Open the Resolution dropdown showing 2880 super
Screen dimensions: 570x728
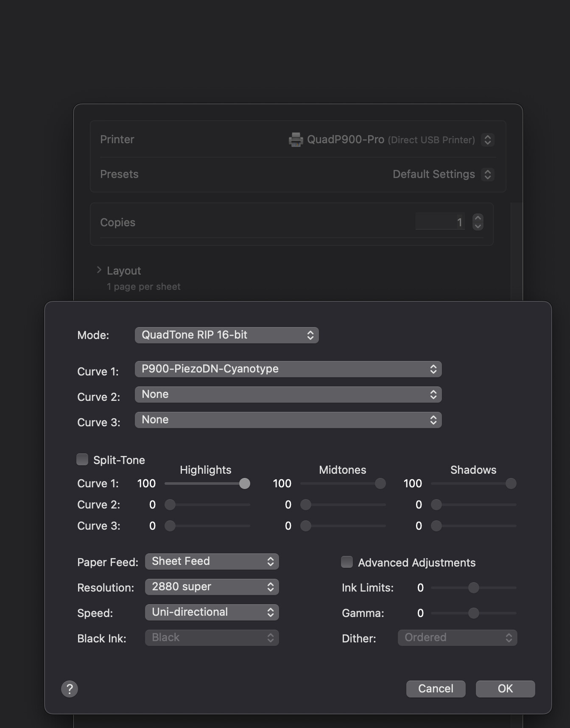[212, 587]
